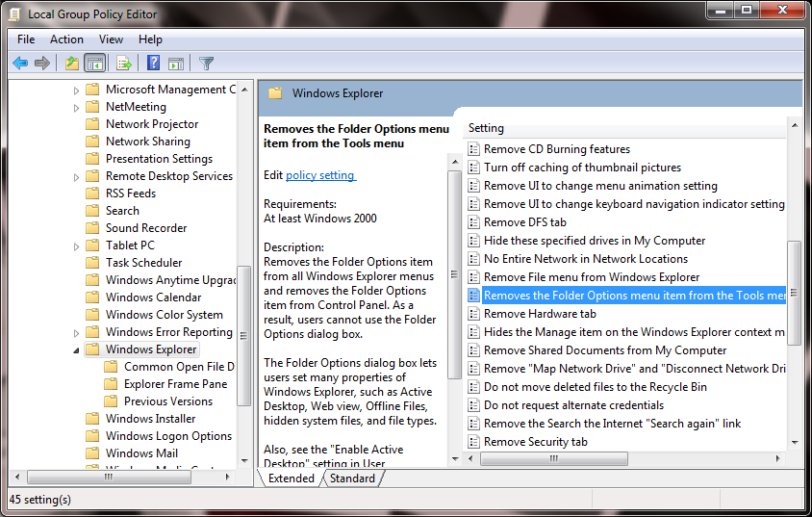Select Do not request alternate credentials setting
Image resolution: width=812 pixels, height=517 pixels.
(573, 405)
